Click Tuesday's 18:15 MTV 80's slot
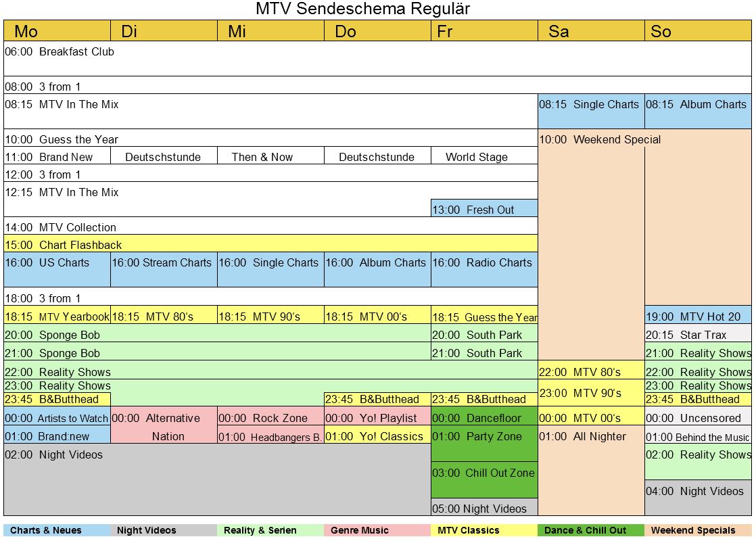 point(164,315)
